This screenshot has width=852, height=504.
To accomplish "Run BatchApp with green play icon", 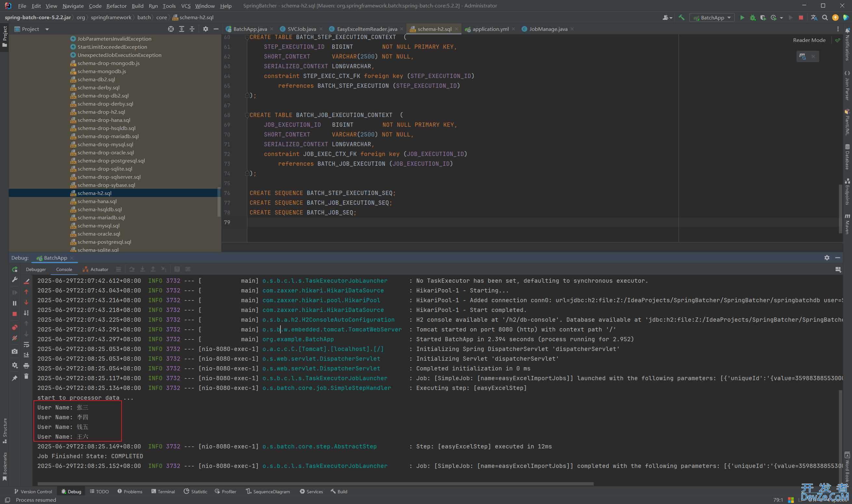I will click(742, 18).
